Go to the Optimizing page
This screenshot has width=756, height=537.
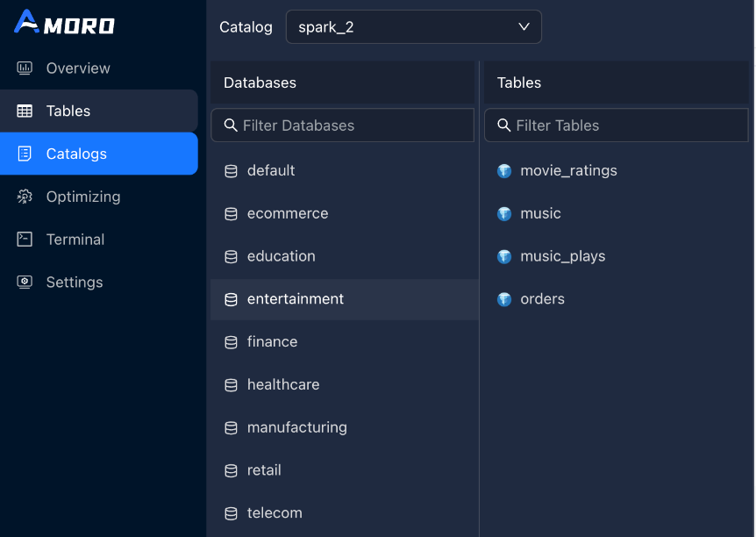coord(82,197)
